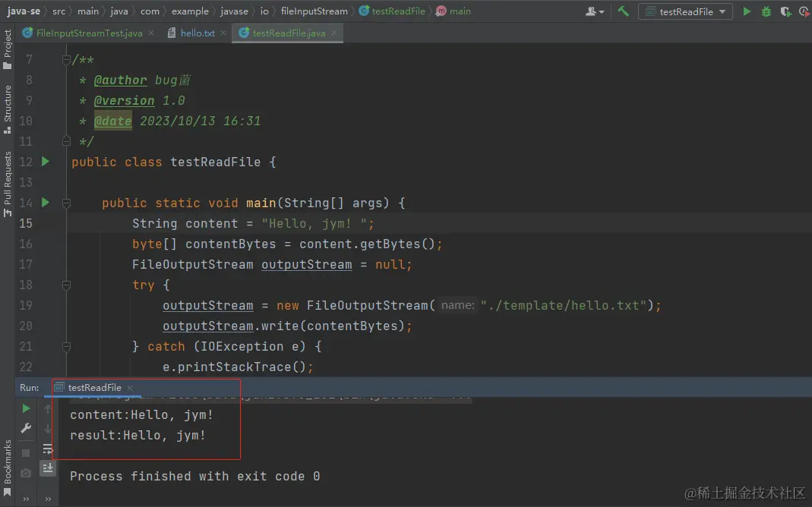812x507 pixels.
Task: Open the testReadFile run configuration dropdown
Action: point(685,11)
